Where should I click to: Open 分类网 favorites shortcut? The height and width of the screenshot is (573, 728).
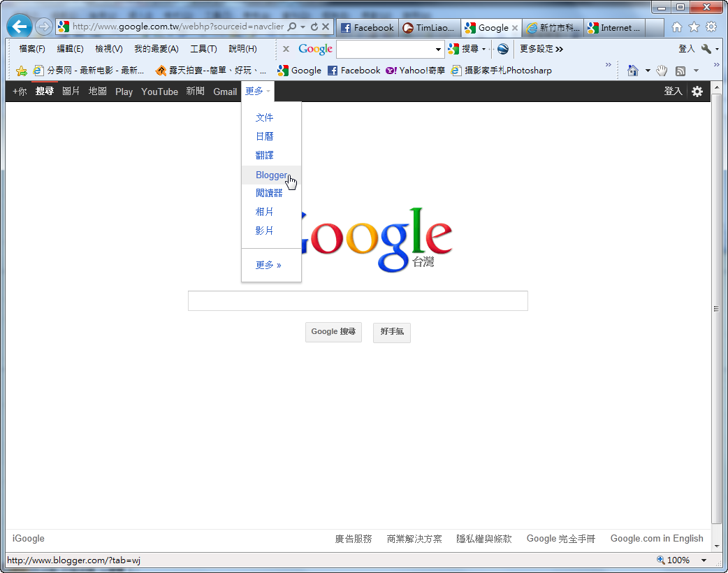(x=89, y=71)
